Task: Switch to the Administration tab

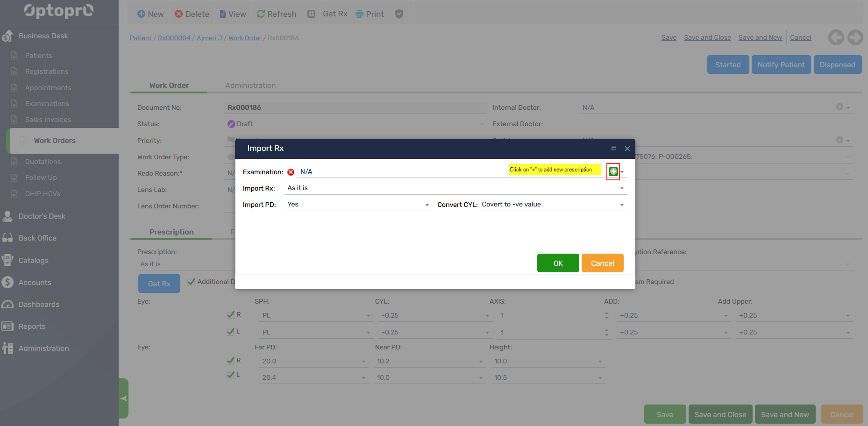Action: point(250,85)
